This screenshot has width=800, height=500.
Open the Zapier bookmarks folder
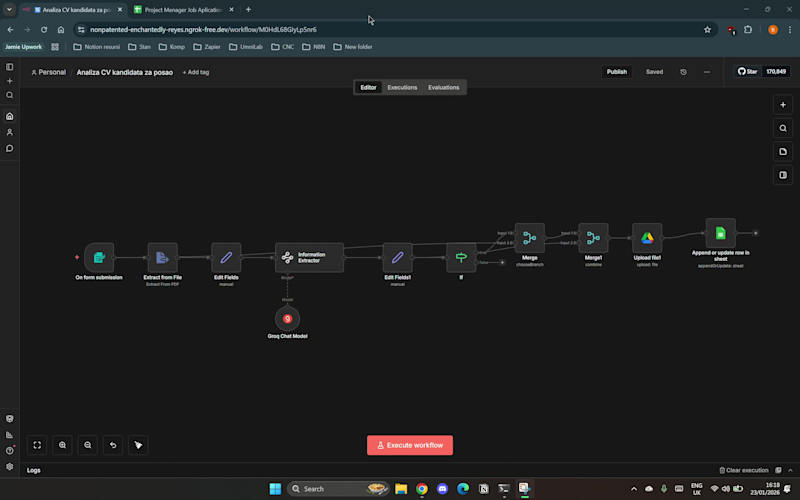pyautogui.click(x=207, y=47)
